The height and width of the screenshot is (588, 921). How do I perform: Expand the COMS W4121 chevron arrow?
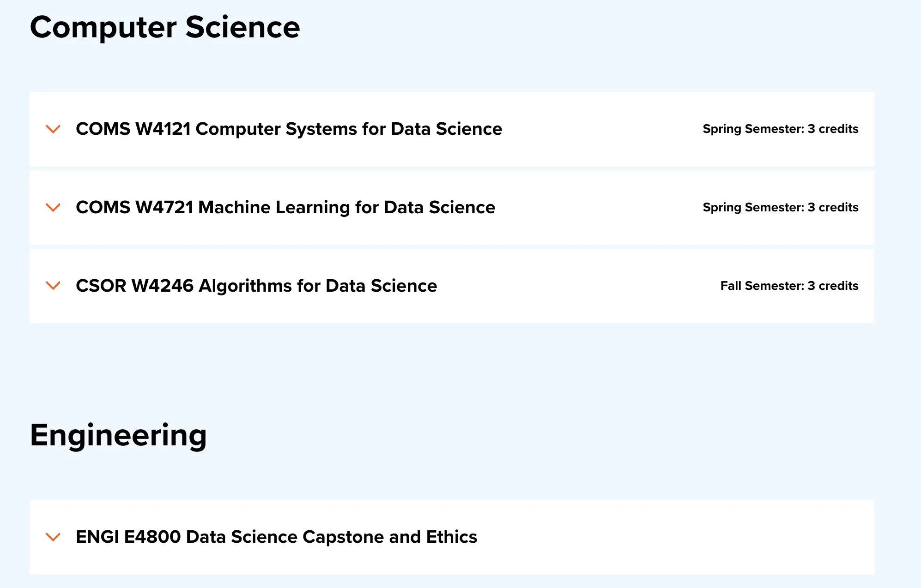pos(53,129)
